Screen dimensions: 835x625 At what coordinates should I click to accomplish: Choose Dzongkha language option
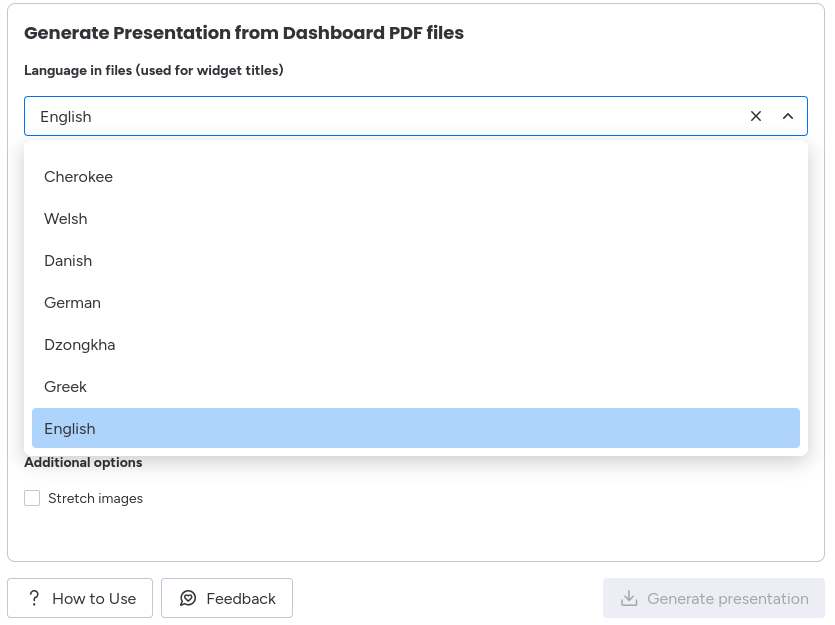pos(80,345)
